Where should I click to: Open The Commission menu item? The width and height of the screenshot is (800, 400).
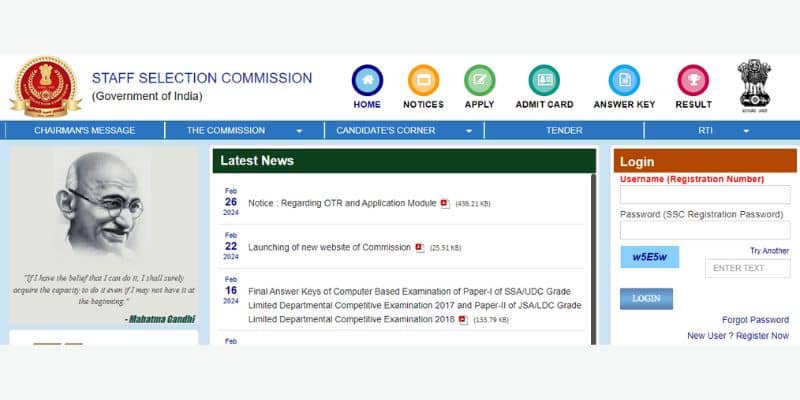(226, 131)
